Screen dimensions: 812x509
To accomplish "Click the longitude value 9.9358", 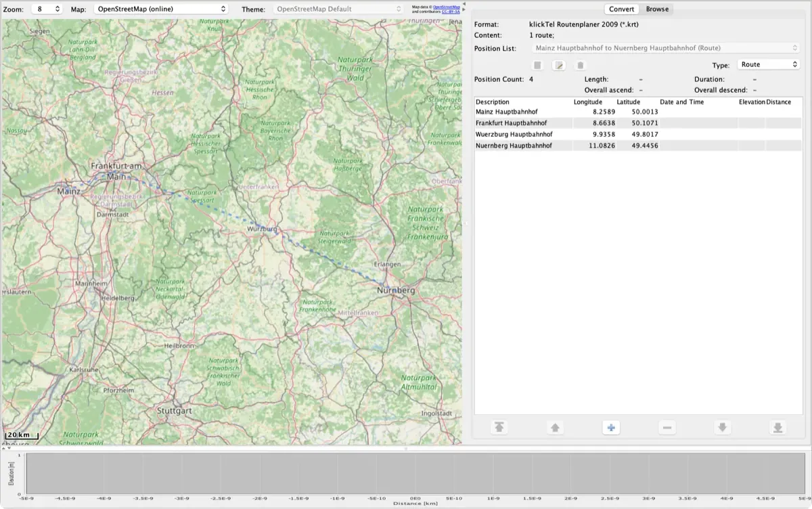I will (x=604, y=134).
